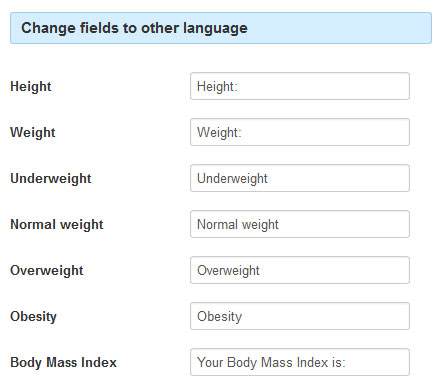Focus the 'Your Body Mass Index is:' field
443x392 pixels.
coord(300,362)
